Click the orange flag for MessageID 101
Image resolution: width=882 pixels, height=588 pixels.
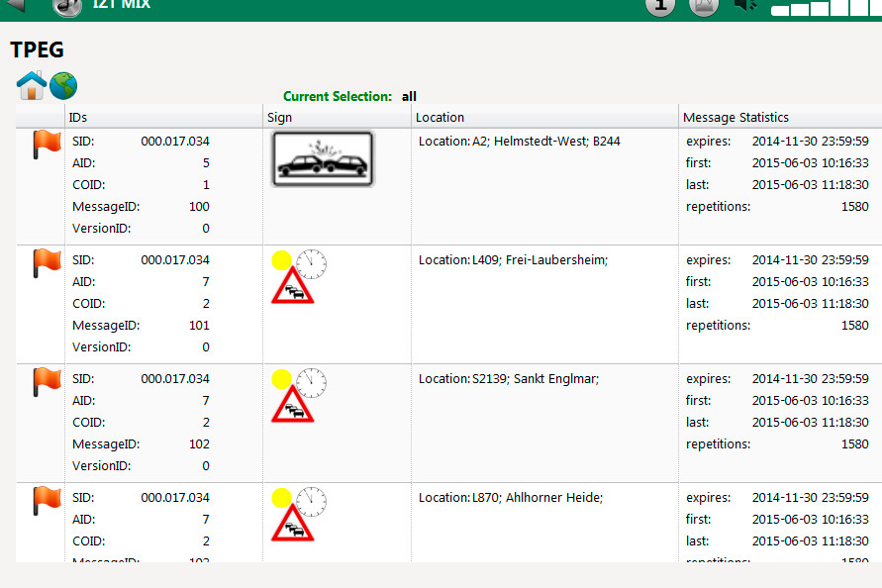coord(47,262)
